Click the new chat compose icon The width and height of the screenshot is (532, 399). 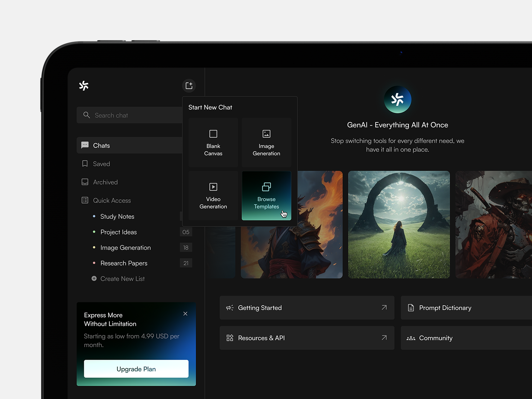[x=189, y=86]
